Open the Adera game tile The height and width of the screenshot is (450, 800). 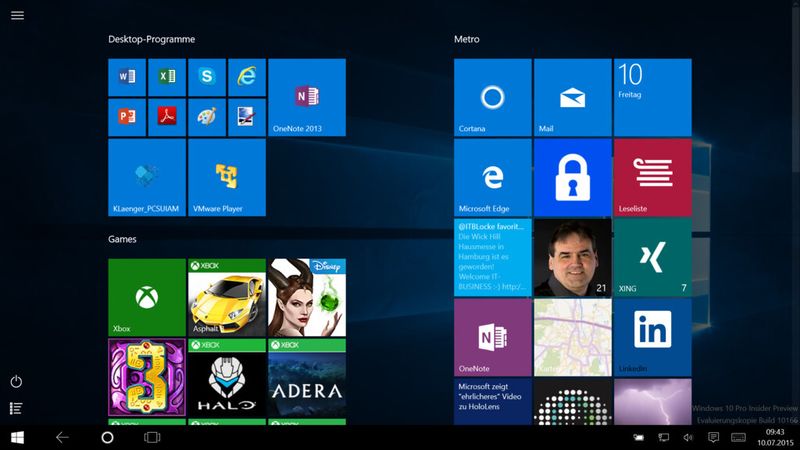pos(307,378)
